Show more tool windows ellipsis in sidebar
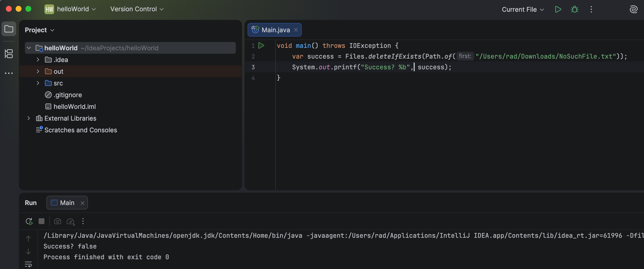Image resolution: width=644 pixels, height=269 pixels. click(9, 73)
